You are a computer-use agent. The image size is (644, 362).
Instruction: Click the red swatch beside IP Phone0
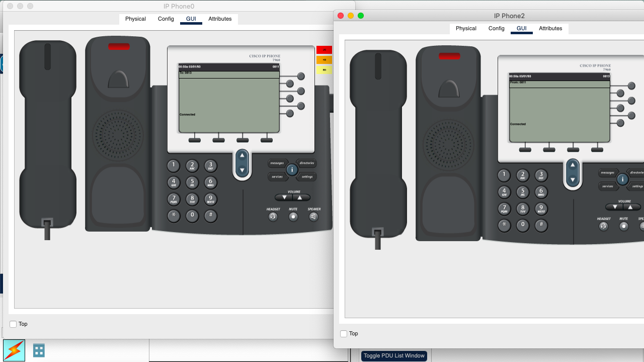pos(324,50)
